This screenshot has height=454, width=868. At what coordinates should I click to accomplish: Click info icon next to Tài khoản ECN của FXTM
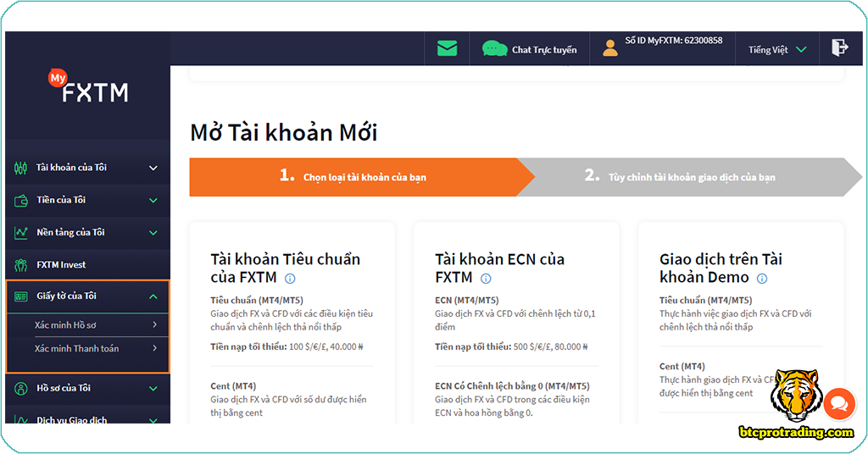(486, 278)
